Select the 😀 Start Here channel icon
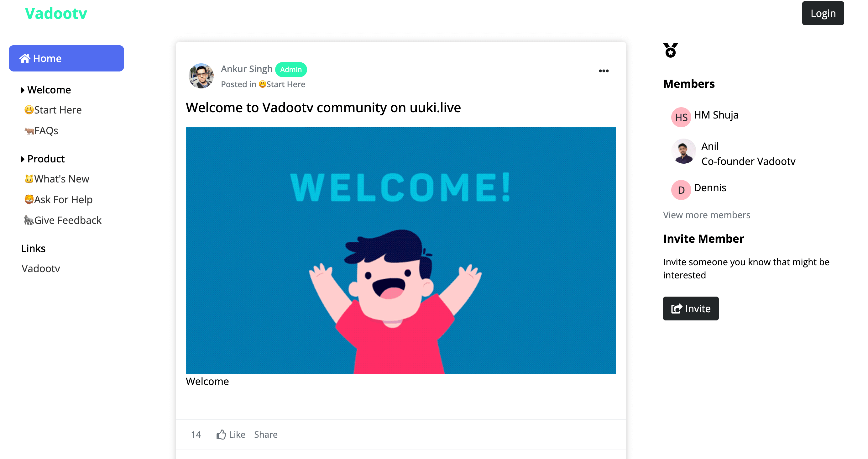868x459 pixels. pos(29,110)
